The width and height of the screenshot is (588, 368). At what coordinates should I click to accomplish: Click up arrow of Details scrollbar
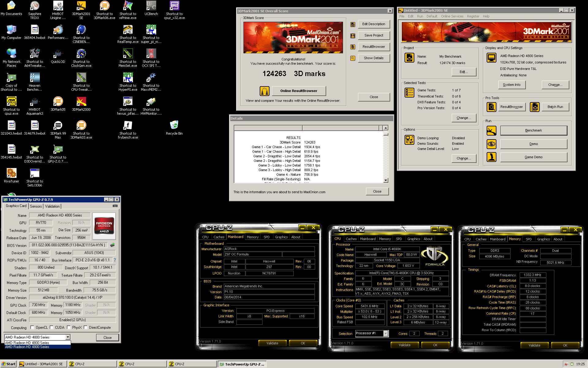point(386,128)
